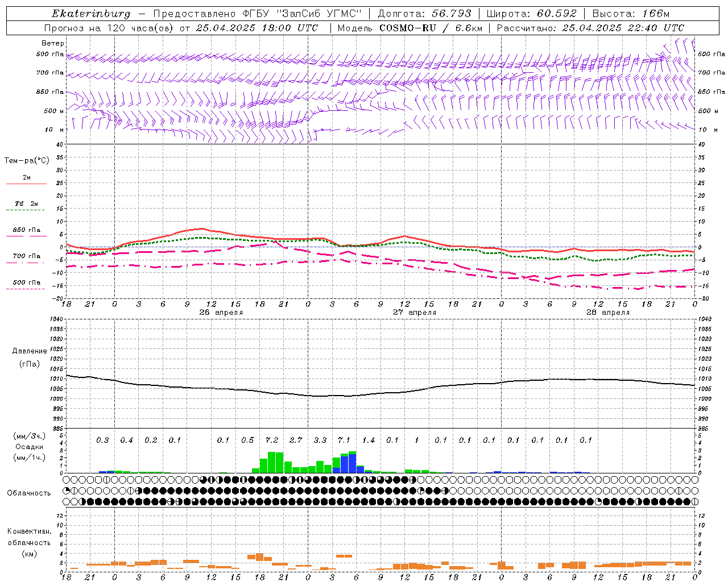Click the 0.2 precipitation total
Image resolution: width=728 pixels, height=582 pixels.
click(151, 440)
